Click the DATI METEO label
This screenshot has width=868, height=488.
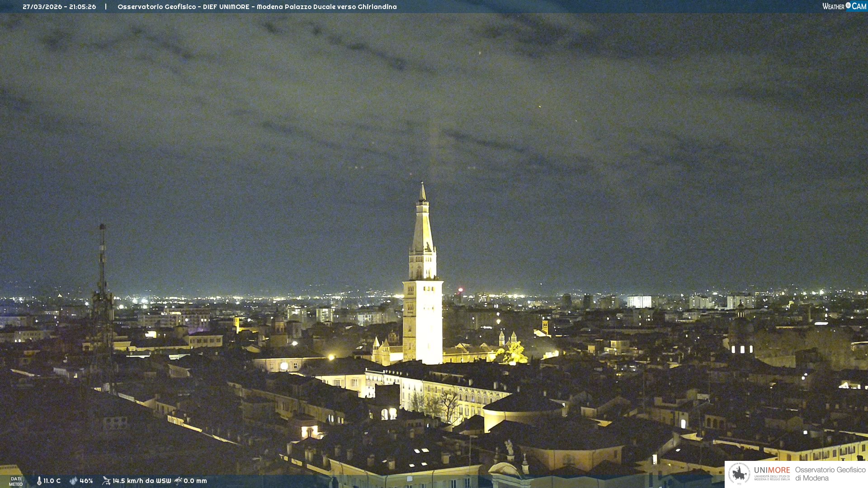[x=16, y=481]
